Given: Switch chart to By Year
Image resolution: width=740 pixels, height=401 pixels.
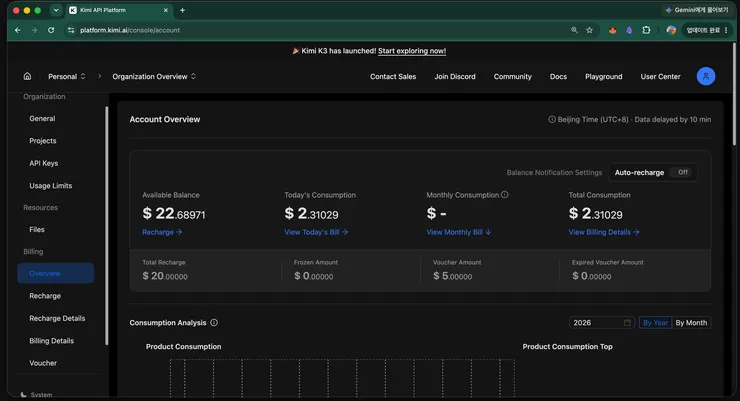Looking at the screenshot, I should click(x=655, y=323).
